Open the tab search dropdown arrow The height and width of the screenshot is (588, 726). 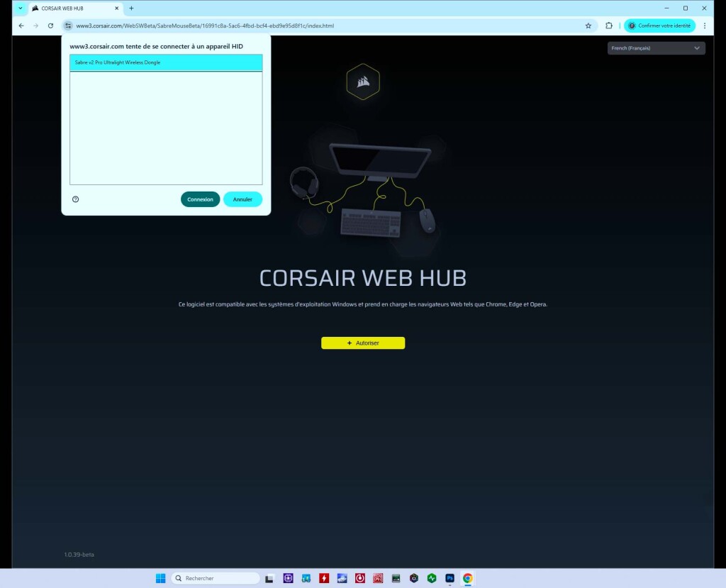pyautogui.click(x=21, y=9)
